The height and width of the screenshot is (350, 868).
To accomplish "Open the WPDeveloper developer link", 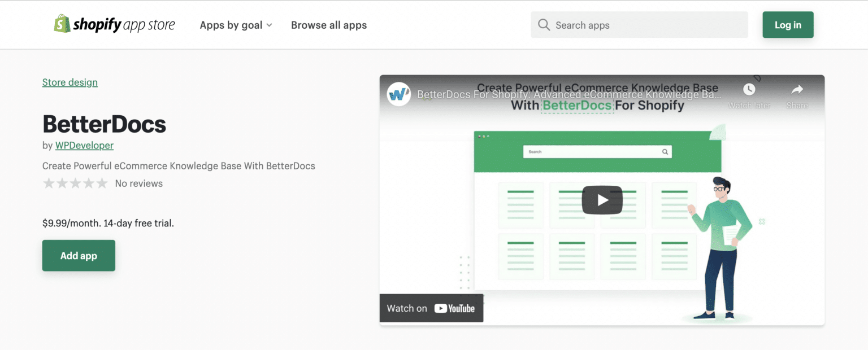I will coord(84,146).
